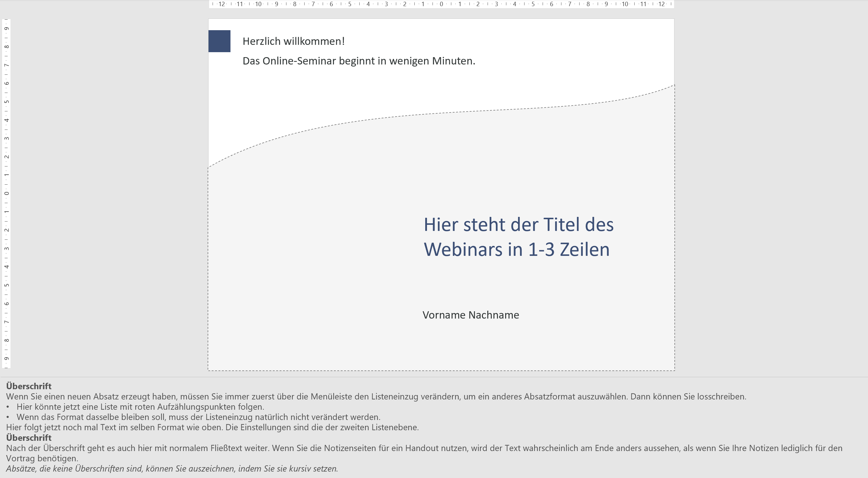Click notes line 'Vortrag benötigen.'

pyautogui.click(x=42, y=458)
